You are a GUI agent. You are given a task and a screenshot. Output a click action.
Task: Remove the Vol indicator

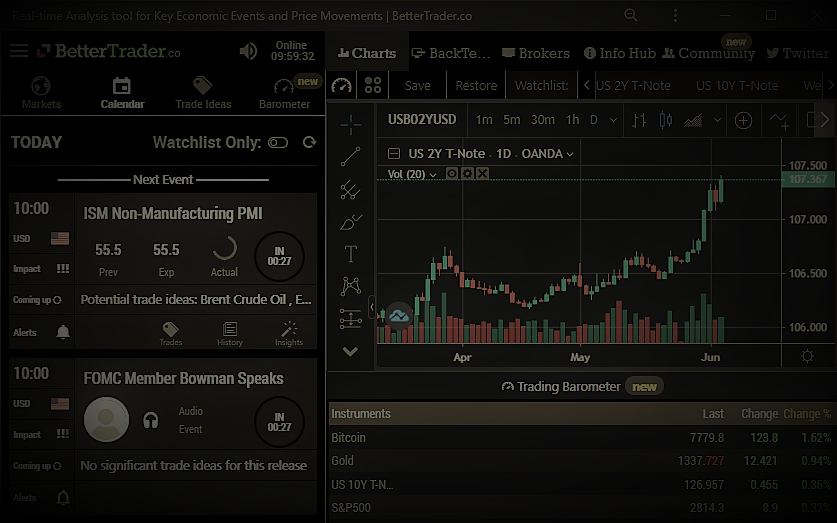tap(483, 173)
